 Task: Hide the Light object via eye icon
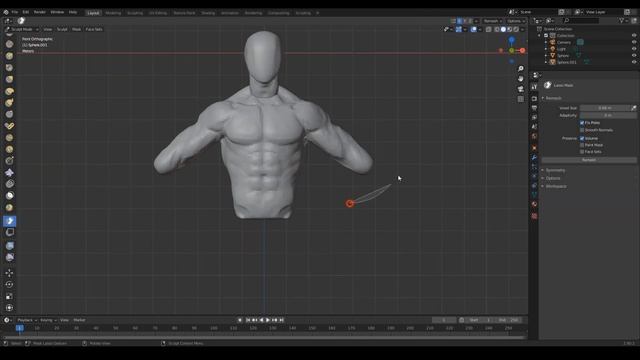pos(634,49)
